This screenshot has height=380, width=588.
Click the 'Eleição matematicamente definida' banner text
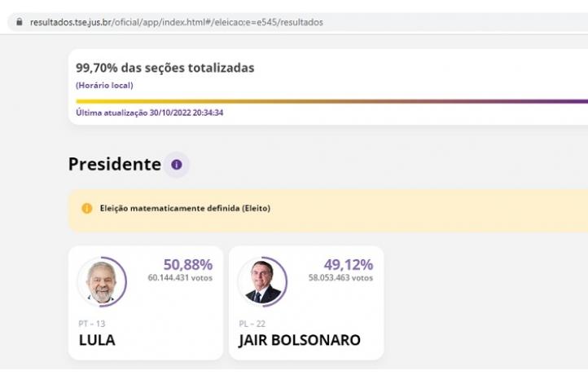pos(185,208)
